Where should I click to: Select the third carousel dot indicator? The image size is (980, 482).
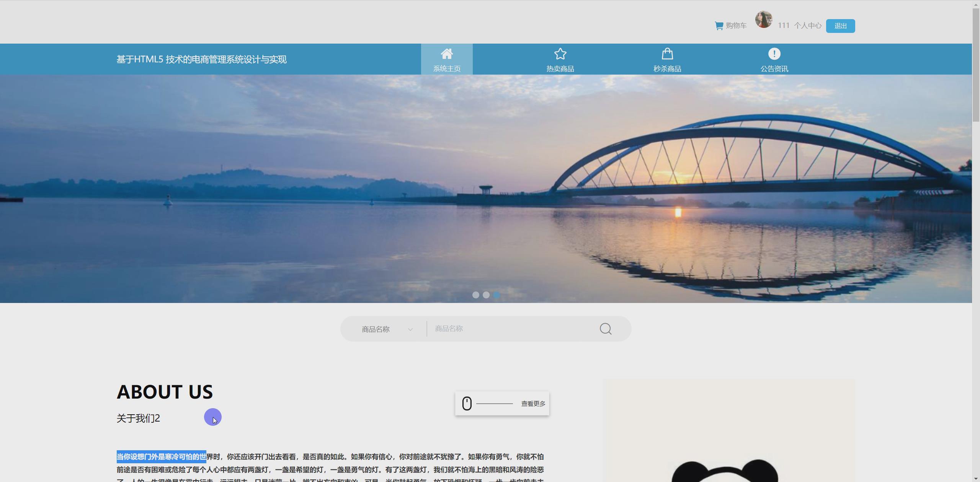click(x=497, y=295)
